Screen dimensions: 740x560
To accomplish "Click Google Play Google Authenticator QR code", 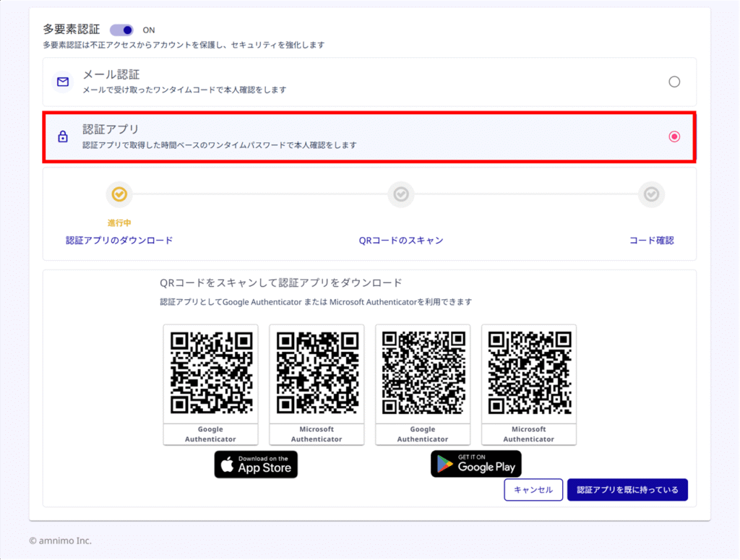I will point(423,373).
